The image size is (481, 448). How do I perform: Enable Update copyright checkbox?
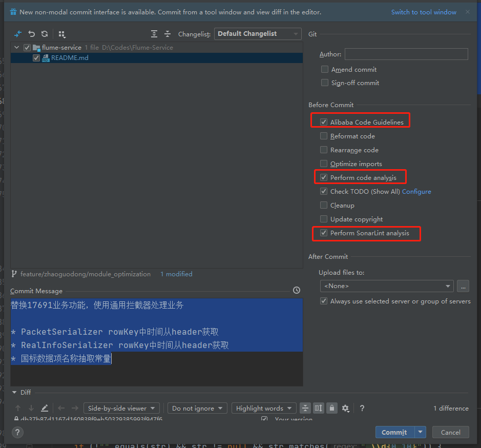[x=324, y=219]
